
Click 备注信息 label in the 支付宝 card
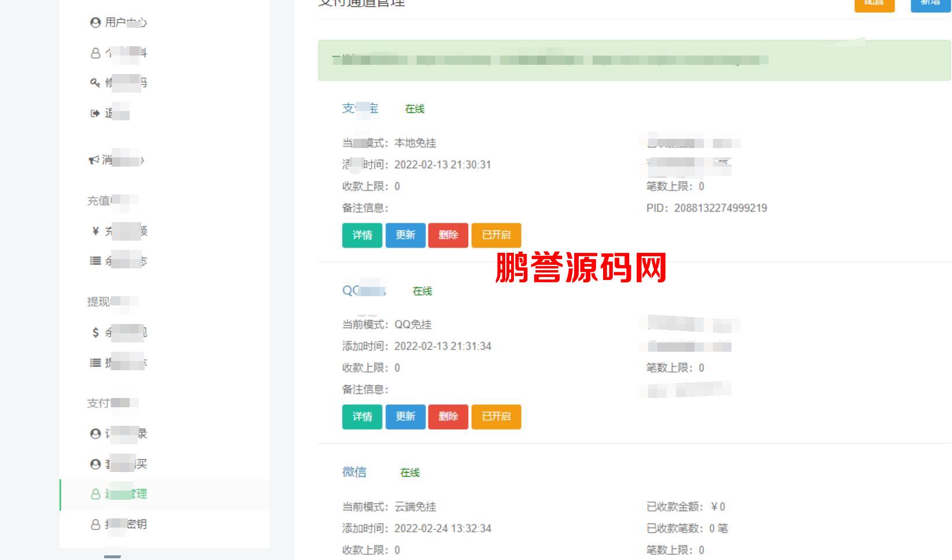click(365, 208)
